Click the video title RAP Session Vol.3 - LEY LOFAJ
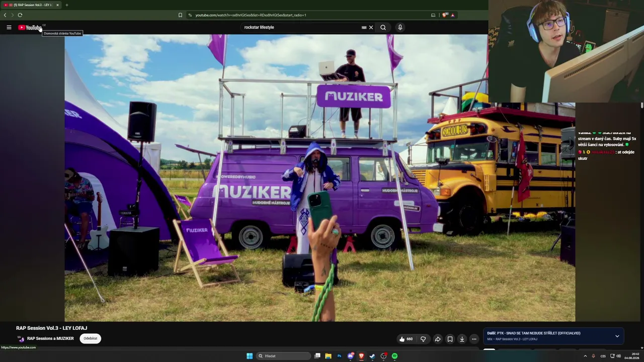The height and width of the screenshot is (362, 644). [x=51, y=328]
